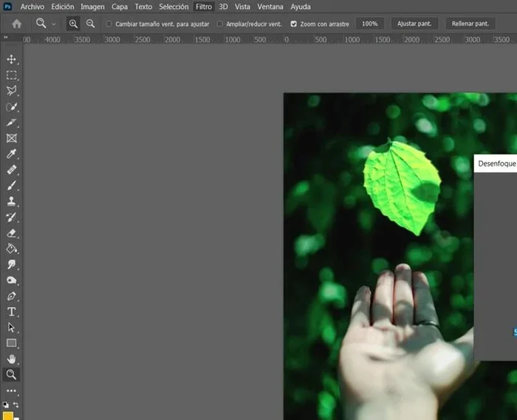
Task: Open the Imagen menu
Action: 92,7
